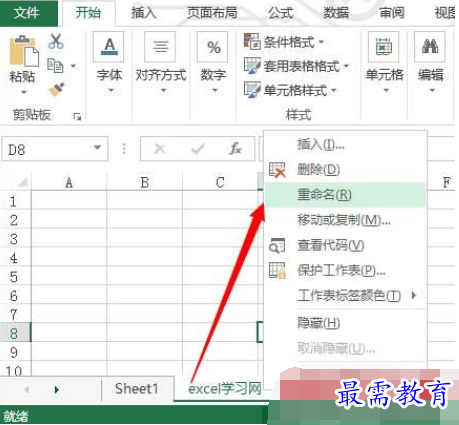Viewport: 459px width, 425px height.
Task: Click the formula bar options dots
Action: (124, 149)
